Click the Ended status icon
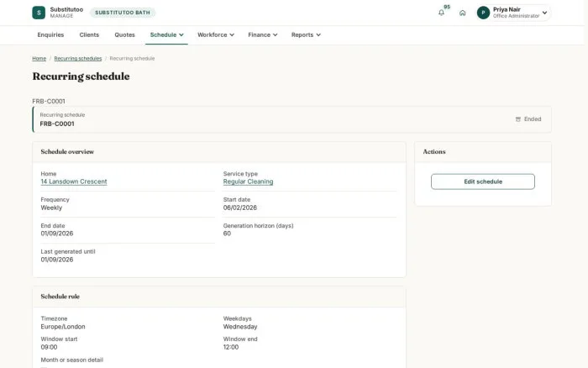Viewport: 588px width, 368px height. point(518,119)
